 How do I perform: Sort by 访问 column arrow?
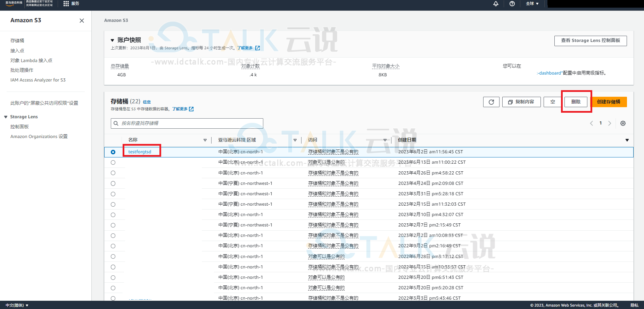click(x=385, y=140)
